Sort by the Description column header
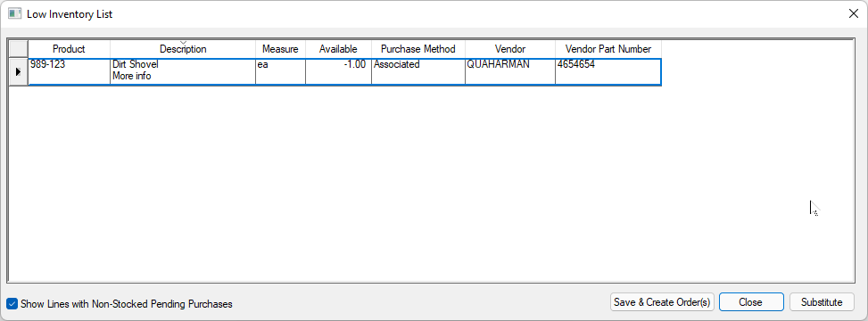The height and width of the screenshot is (321, 868). tap(183, 49)
